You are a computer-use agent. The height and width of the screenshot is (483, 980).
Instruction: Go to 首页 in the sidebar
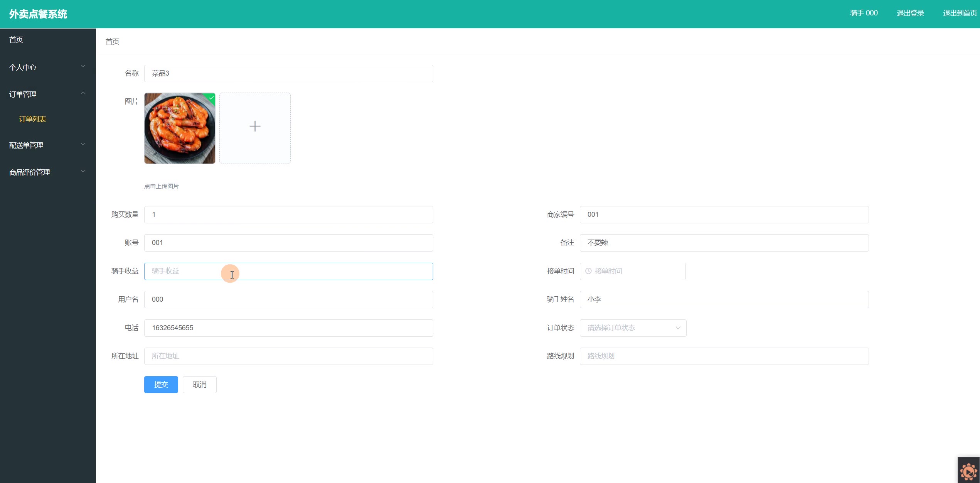click(x=16, y=40)
